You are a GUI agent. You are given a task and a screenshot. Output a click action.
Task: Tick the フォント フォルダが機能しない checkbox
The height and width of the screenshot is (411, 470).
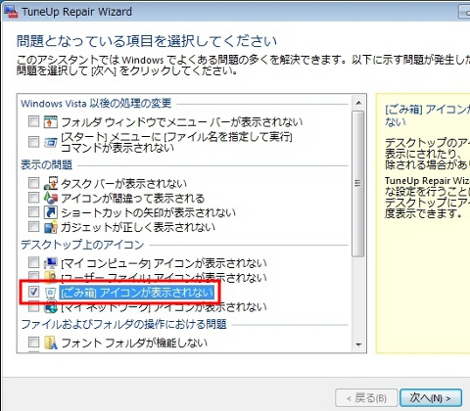[33, 342]
